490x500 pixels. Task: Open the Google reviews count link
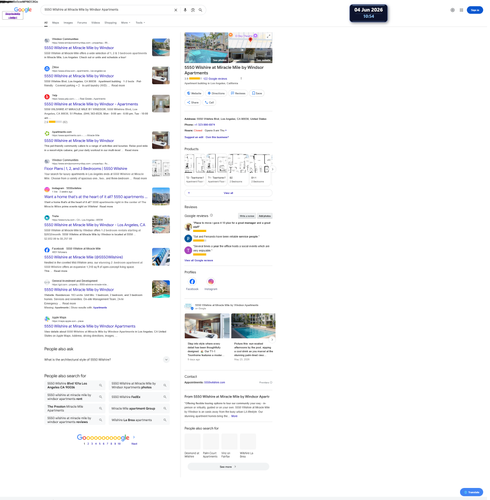click(215, 79)
